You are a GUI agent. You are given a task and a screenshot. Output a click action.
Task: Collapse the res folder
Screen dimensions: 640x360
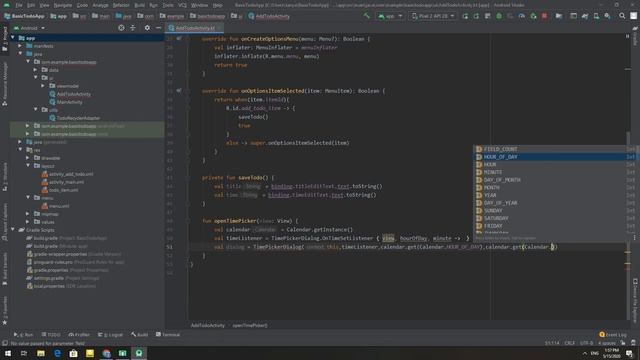pyautogui.click(x=20, y=150)
